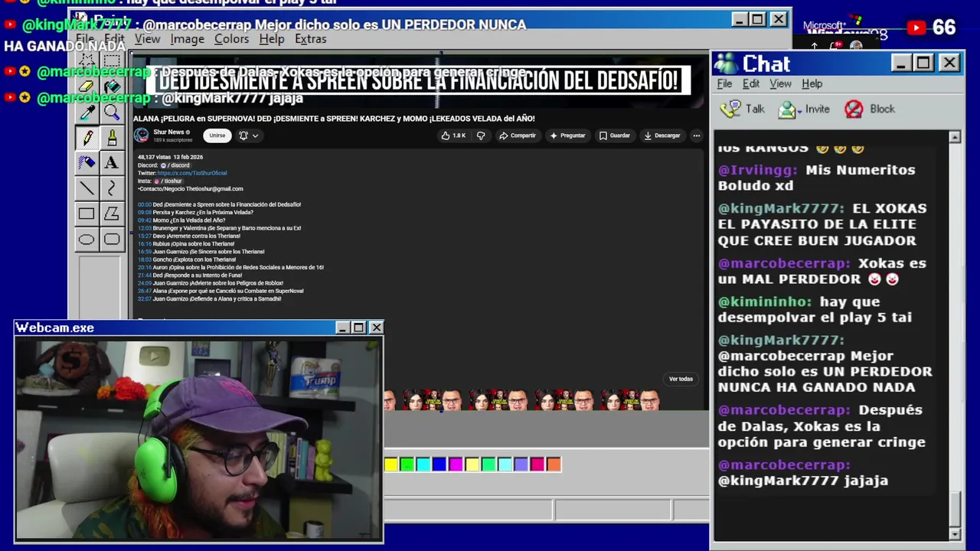Click the Preguntar button
980x551 pixels.
coord(567,135)
